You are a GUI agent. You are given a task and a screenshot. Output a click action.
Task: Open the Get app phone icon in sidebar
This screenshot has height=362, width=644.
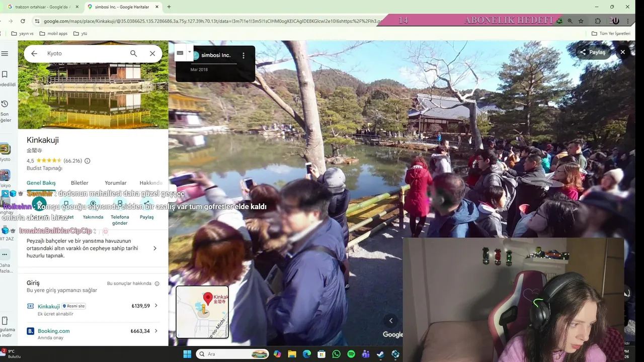tap(5, 321)
